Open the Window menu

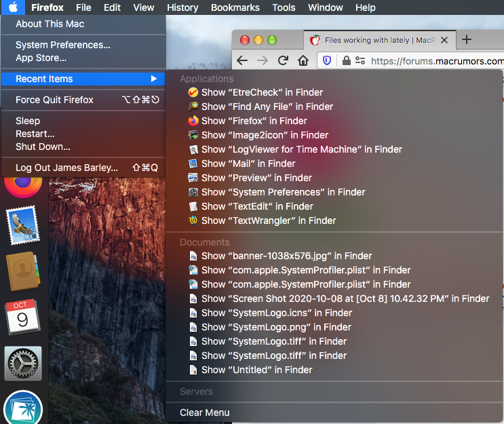pyautogui.click(x=326, y=7)
